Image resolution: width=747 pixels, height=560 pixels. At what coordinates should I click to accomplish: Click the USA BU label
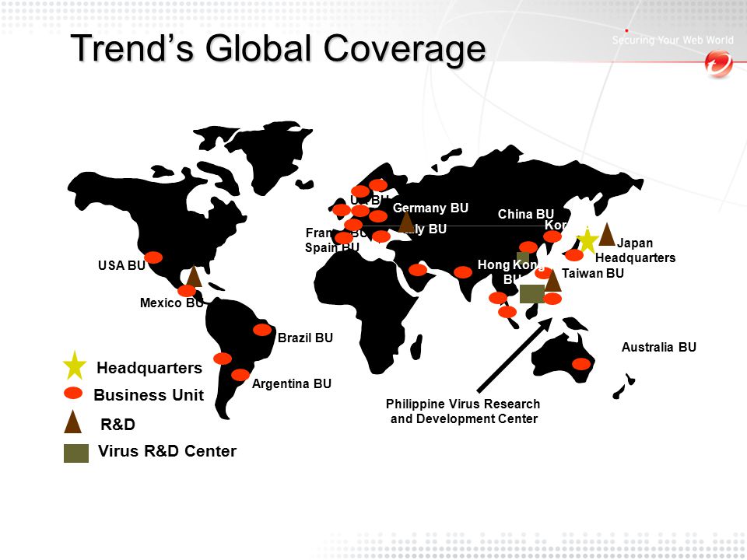121,265
